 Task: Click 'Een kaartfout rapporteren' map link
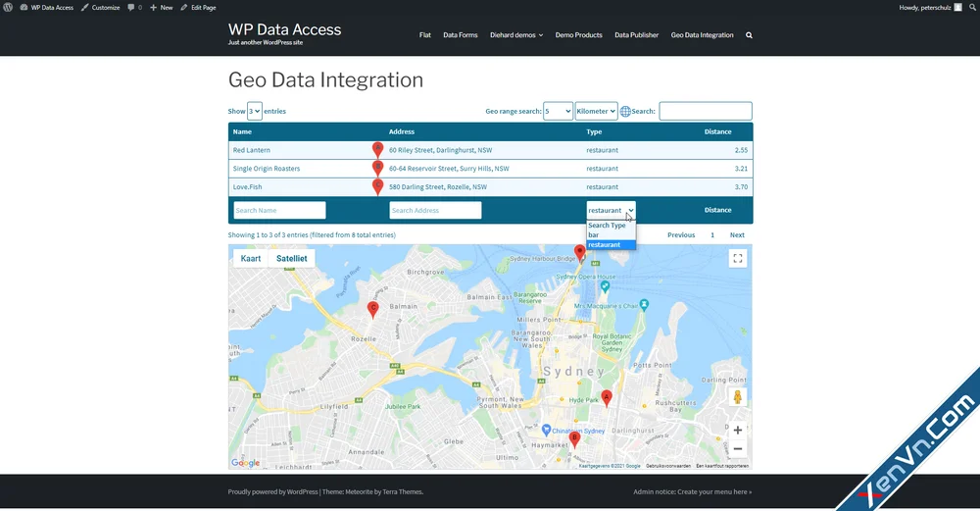(722, 466)
